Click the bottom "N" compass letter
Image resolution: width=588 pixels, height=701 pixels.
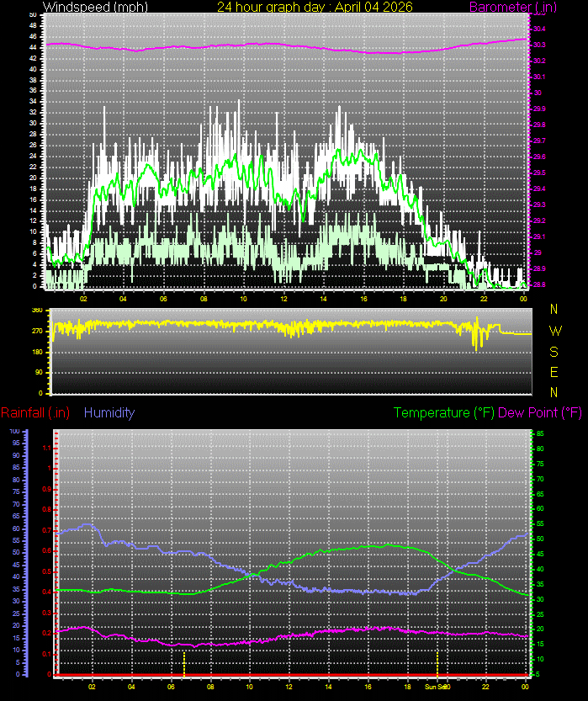(x=554, y=392)
